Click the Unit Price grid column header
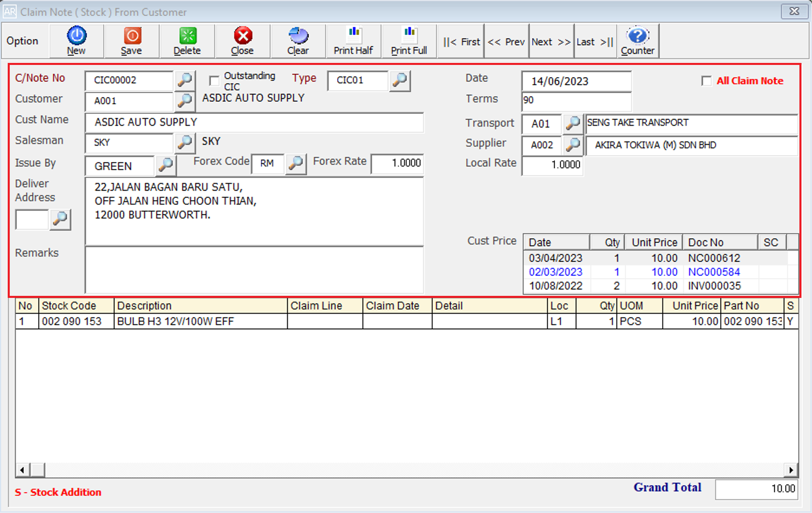This screenshot has width=812, height=513. click(x=691, y=306)
